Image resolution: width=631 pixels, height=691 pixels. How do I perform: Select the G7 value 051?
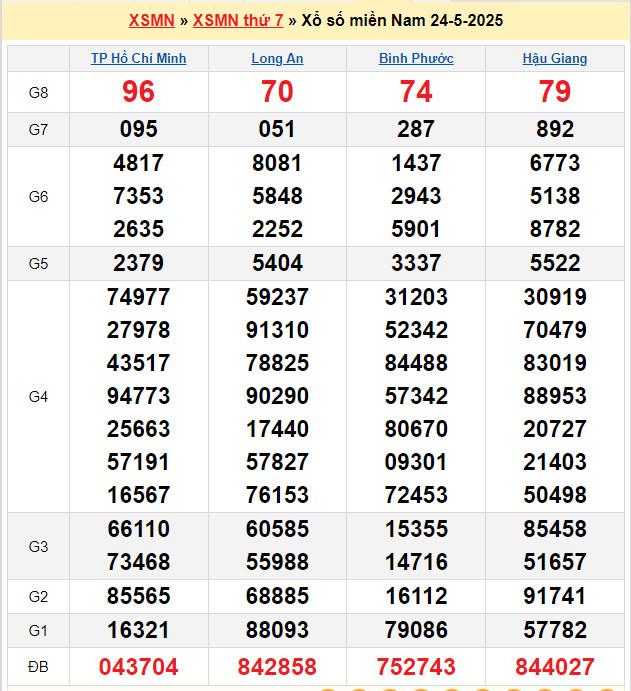277,129
